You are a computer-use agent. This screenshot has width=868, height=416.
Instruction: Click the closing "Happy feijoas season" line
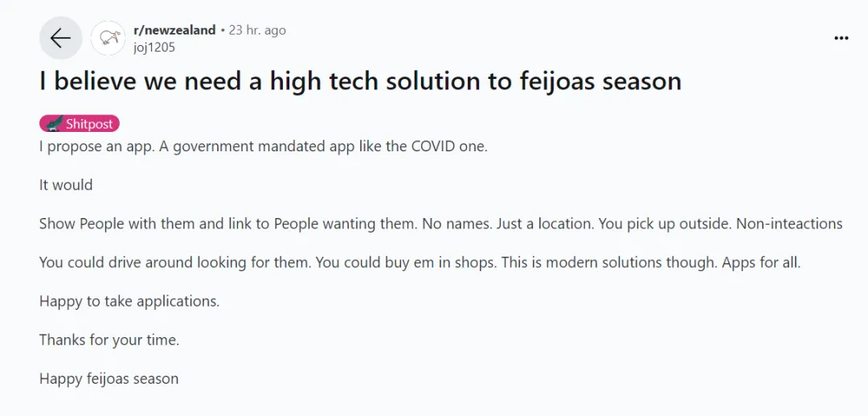pyautogui.click(x=109, y=378)
